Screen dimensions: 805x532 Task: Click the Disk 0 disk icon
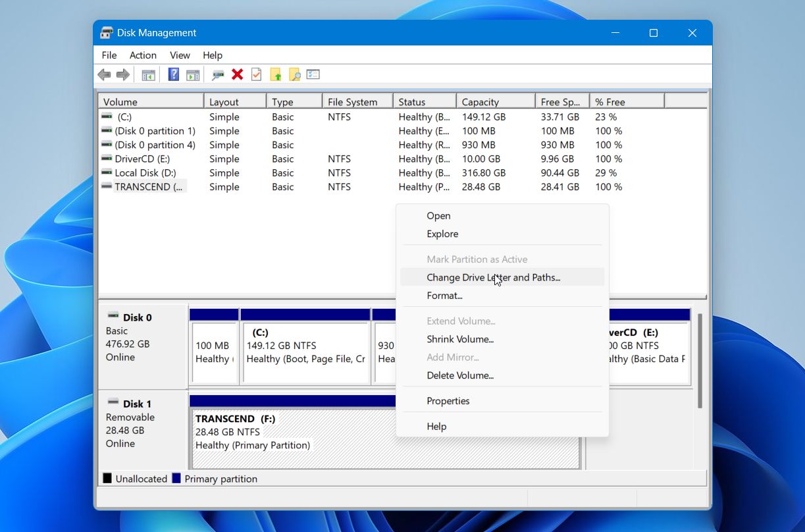click(113, 316)
